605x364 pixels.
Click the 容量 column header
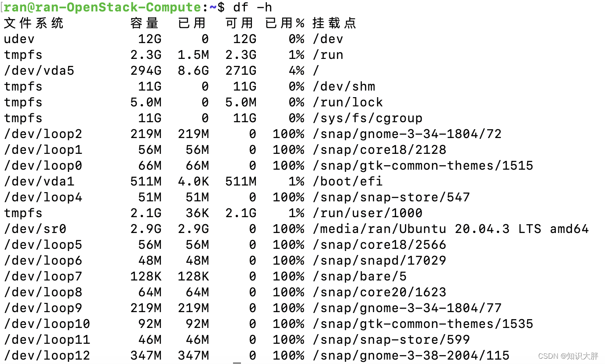144,23
